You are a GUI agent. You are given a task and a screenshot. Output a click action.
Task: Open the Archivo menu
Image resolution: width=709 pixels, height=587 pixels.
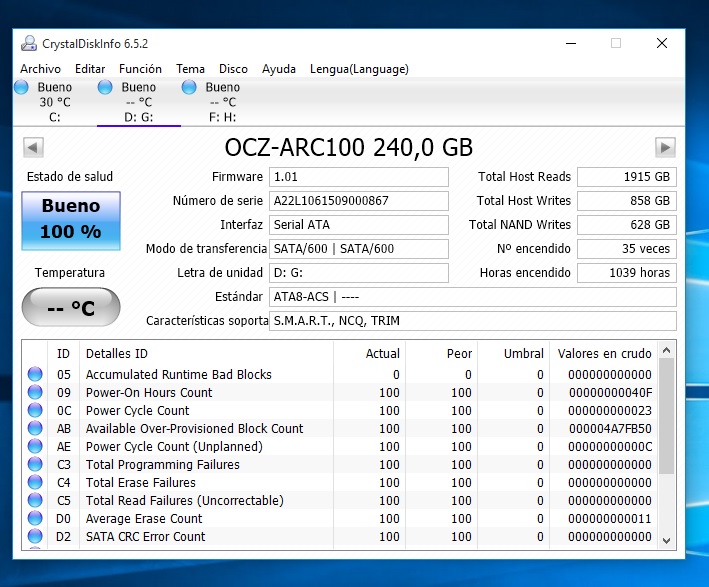[40, 69]
